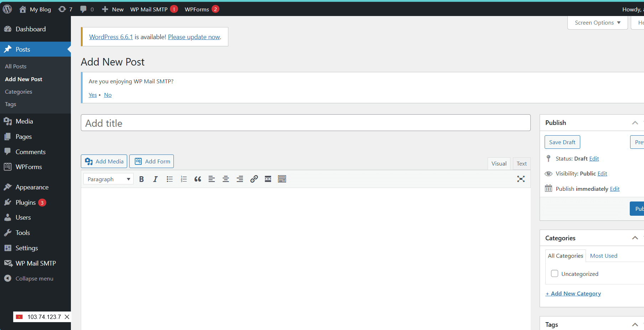The height and width of the screenshot is (330, 644).
Task: Insert a hyperlink into the post
Action: click(x=254, y=179)
